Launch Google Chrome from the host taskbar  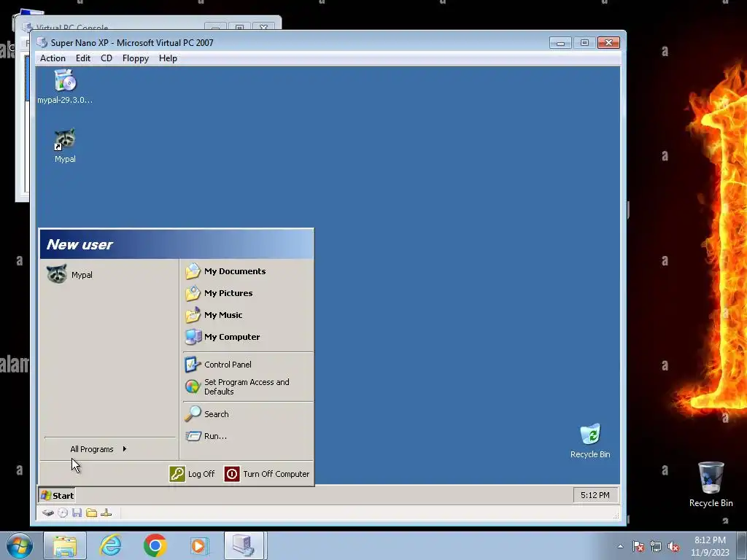(x=155, y=545)
